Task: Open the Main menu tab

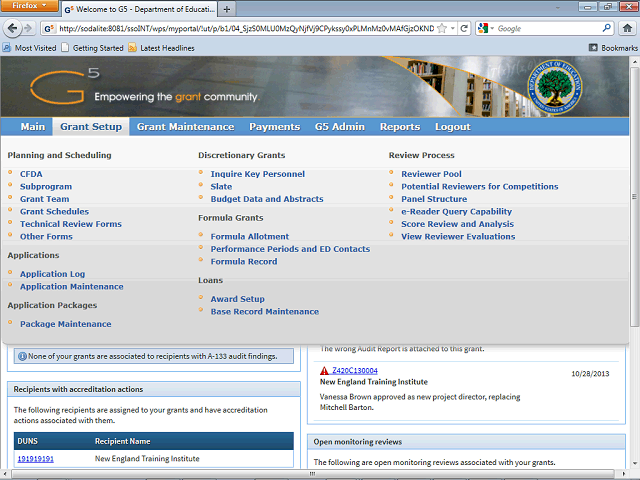Action: 33,127
